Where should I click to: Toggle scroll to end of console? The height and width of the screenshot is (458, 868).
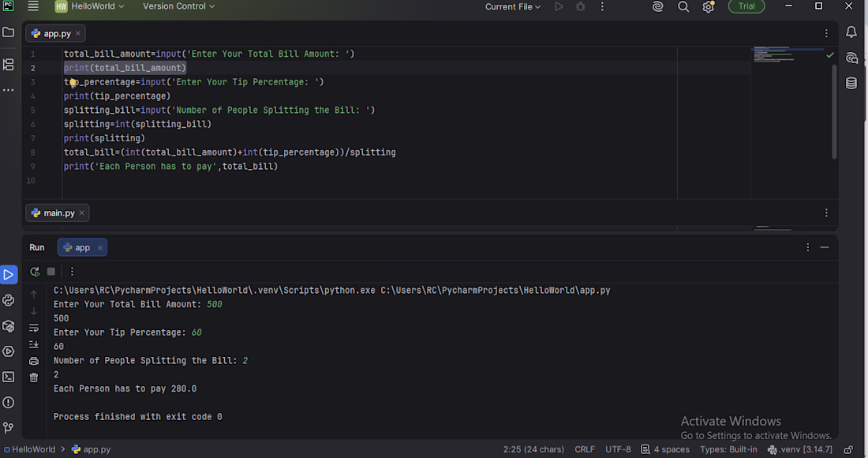34,344
